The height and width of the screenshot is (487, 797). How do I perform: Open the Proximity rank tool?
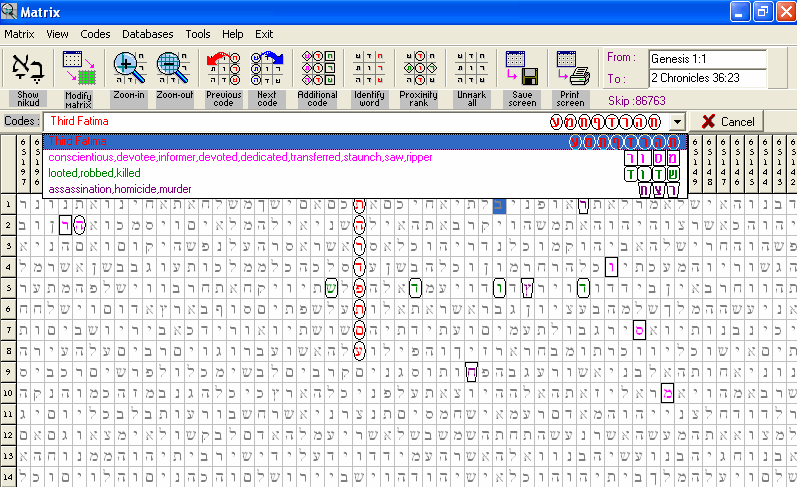[418, 68]
